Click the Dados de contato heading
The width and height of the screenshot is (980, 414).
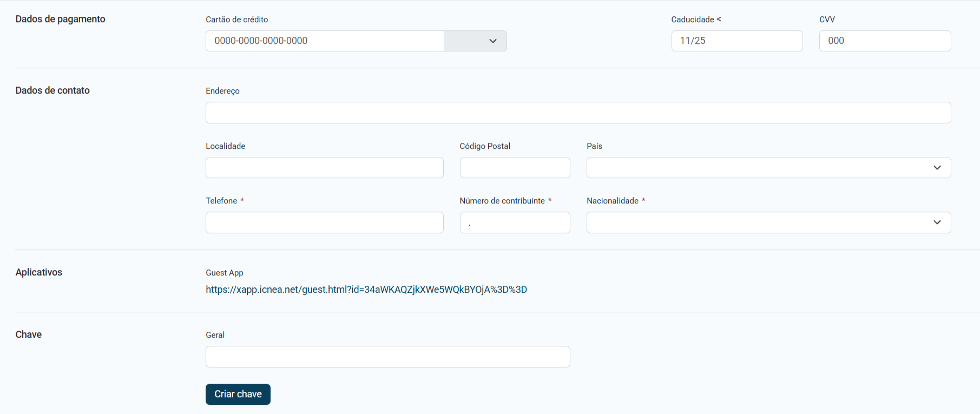coord(52,90)
